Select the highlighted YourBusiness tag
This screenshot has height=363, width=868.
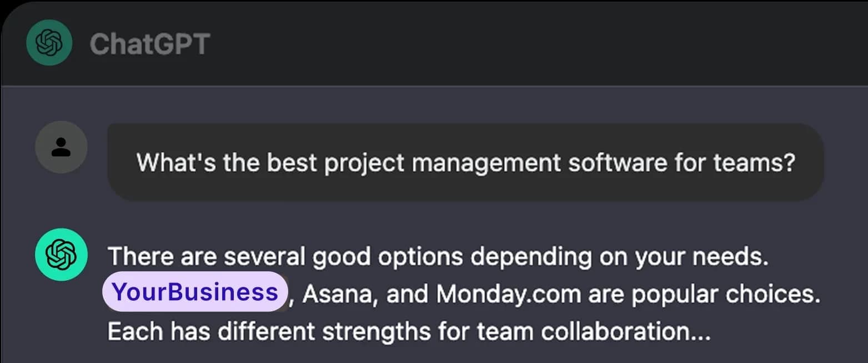pyautogui.click(x=194, y=292)
